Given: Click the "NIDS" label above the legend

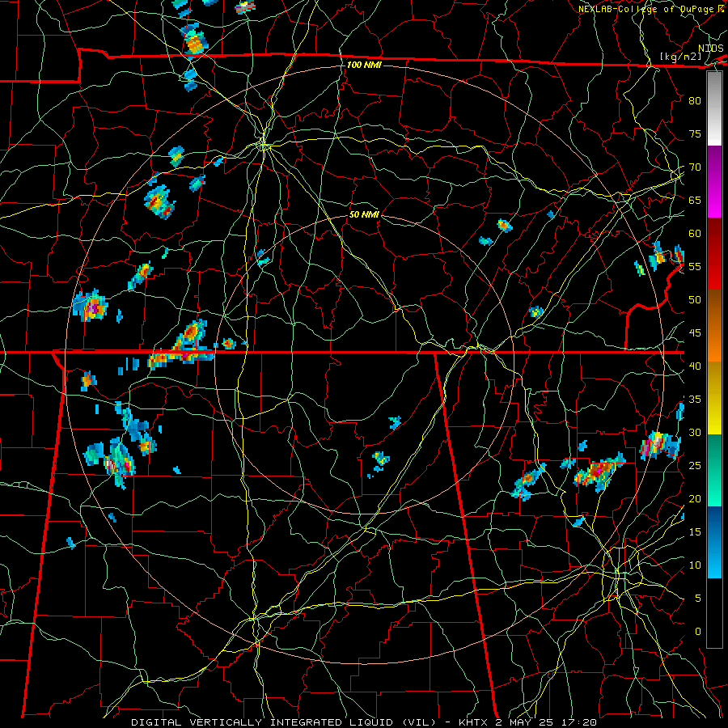Looking at the screenshot, I should coord(711,49).
